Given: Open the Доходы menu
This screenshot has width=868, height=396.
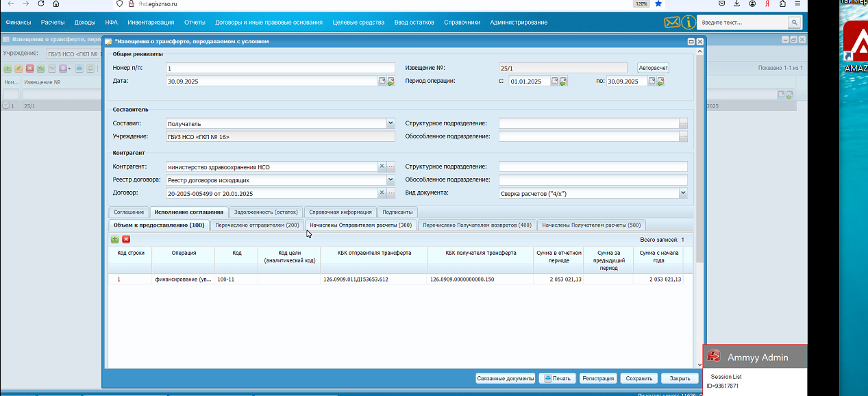Looking at the screenshot, I should coord(85,23).
